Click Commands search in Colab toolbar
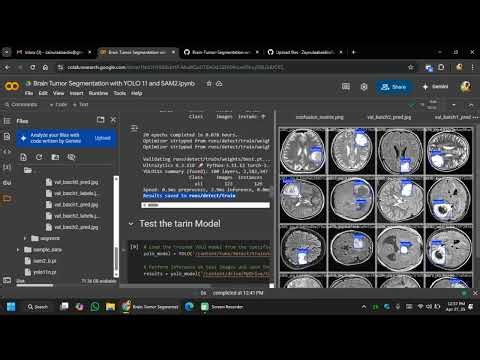Image resolution: width=480 pixels, height=360 pixels. coord(21,105)
